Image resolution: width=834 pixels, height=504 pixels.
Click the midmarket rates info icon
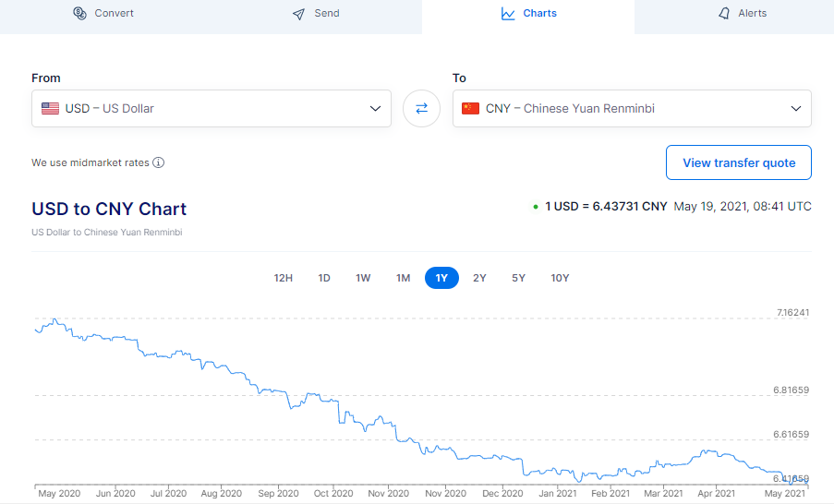click(159, 162)
